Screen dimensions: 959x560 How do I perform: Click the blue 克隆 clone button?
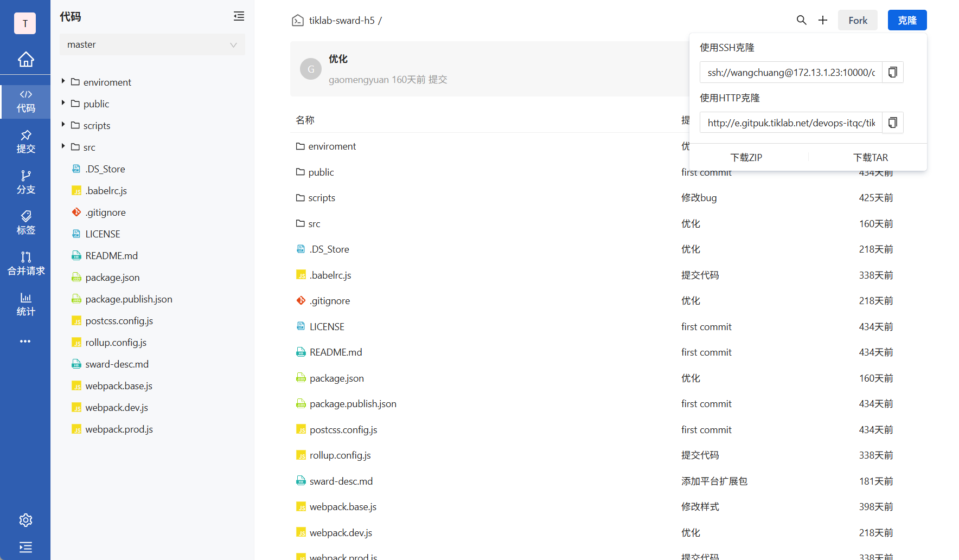tap(907, 20)
